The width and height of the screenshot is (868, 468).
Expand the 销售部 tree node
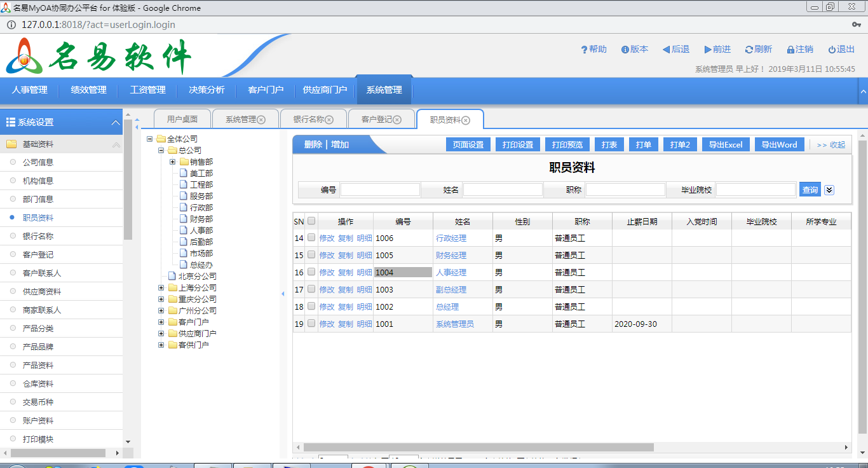[x=173, y=162]
